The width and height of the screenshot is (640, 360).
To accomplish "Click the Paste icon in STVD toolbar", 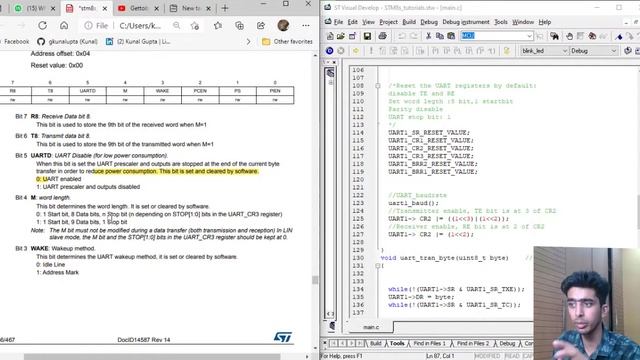I will pos(451,36).
